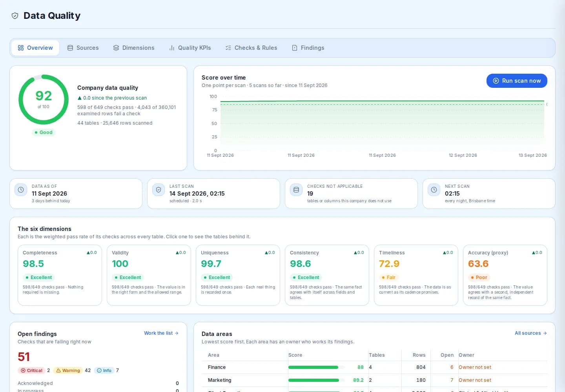The width and height of the screenshot is (565, 392).
Task: Click the Poor badge on the Accuracy card
Action: point(479,278)
